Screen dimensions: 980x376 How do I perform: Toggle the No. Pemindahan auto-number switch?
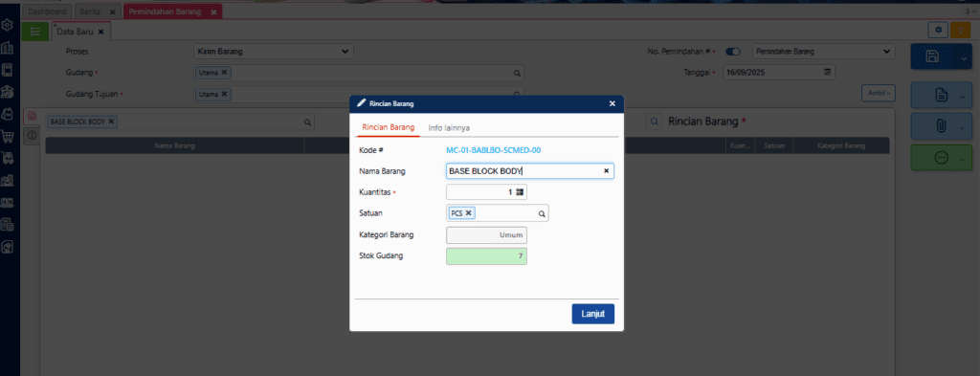[x=733, y=52]
